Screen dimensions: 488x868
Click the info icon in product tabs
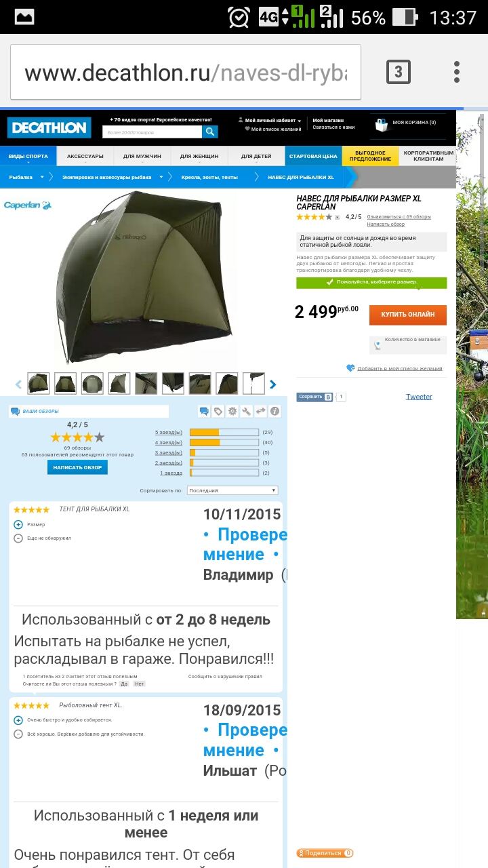274,411
